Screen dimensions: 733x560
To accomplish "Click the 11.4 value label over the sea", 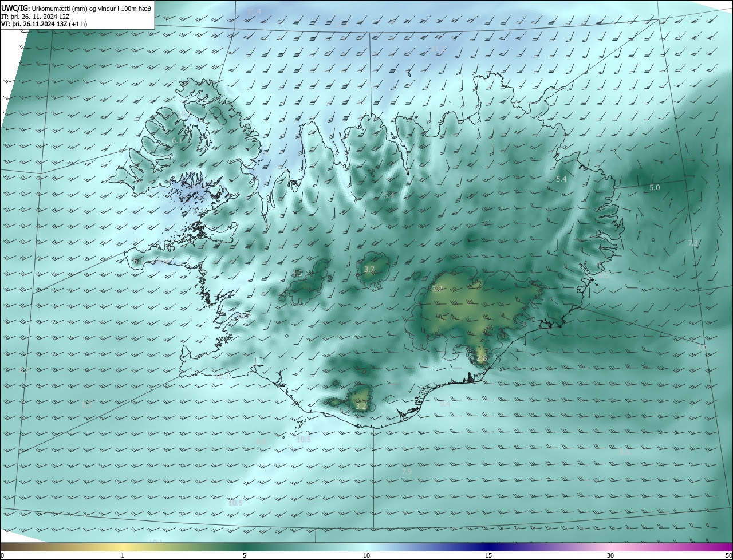I will (254, 12).
